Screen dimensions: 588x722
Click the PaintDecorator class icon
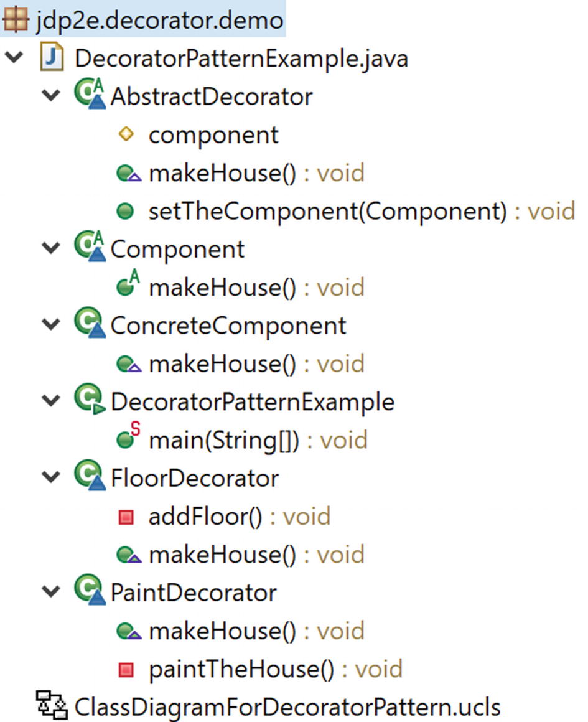point(88,591)
